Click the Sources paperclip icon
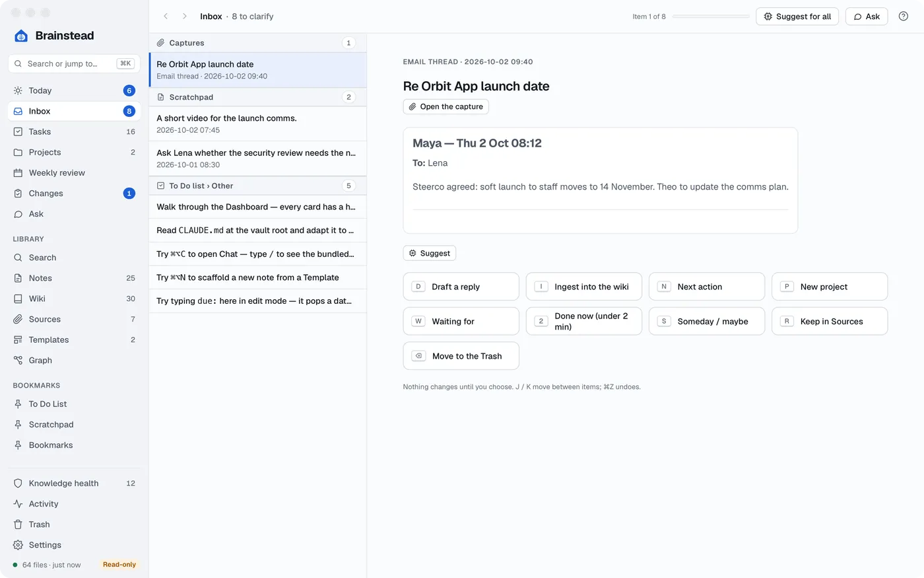Screen dimensions: 924x578 pyautogui.click(x=18, y=319)
